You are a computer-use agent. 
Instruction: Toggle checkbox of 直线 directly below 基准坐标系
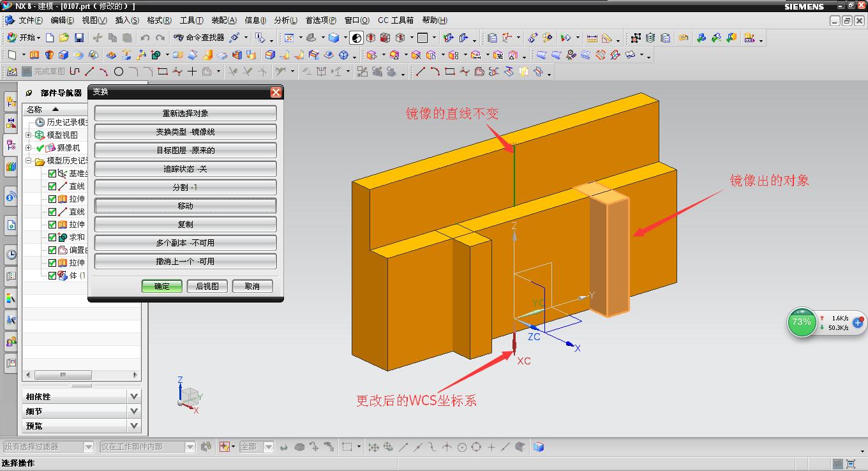(52, 186)
